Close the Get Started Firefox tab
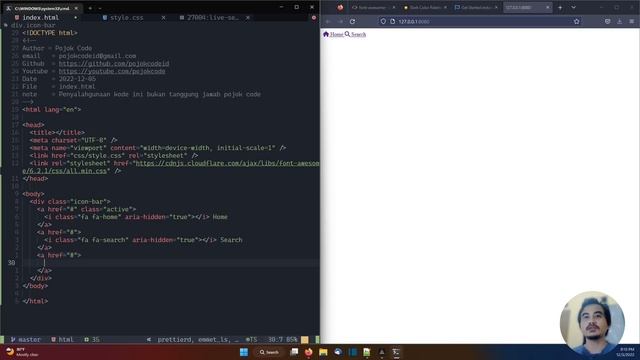640x360 pixels. [496, 7]
